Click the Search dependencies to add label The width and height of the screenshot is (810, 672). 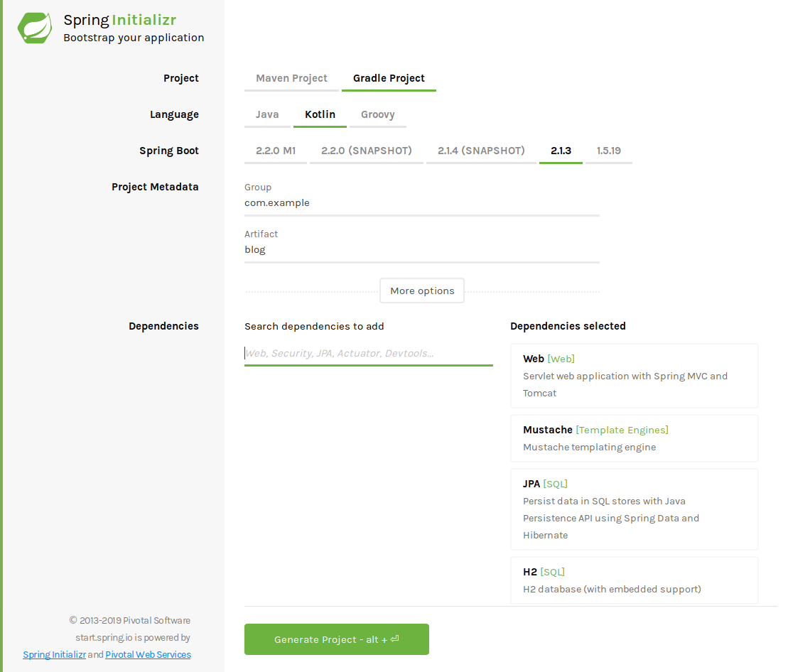coord(314,326)
